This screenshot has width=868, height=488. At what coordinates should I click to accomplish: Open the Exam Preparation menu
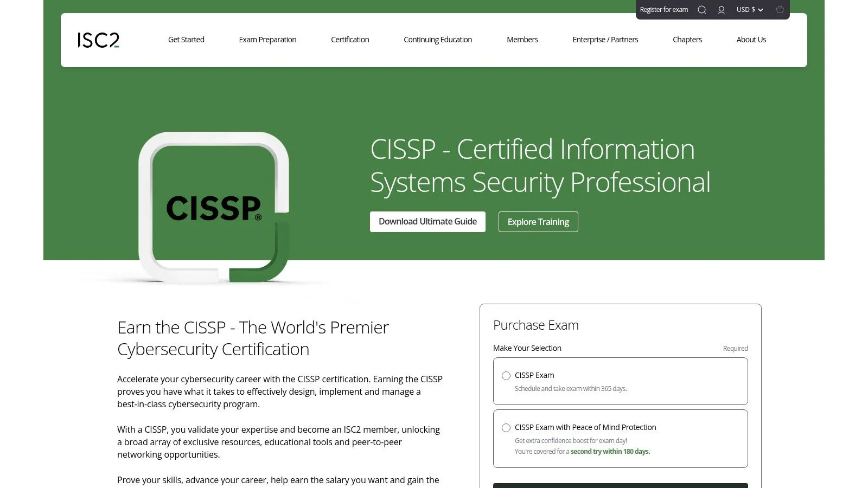click(x=267, y=40)
